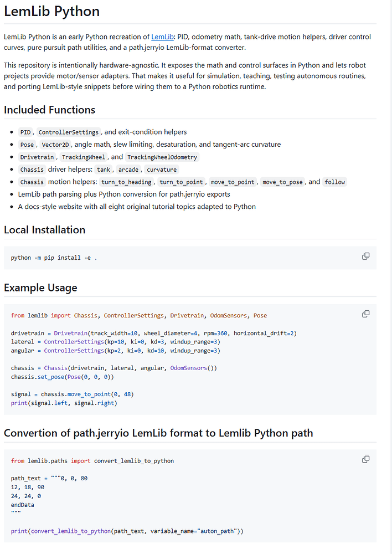
Task: Click the drivetrain = Drivetrain(...) code line
Action: [153, 333]
